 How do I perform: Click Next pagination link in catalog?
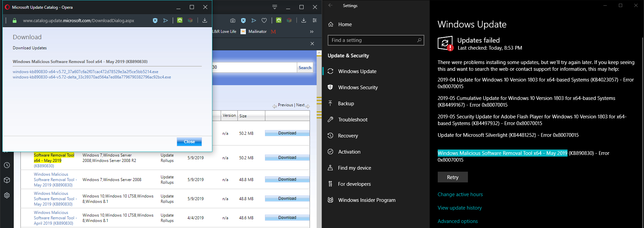pos(301,105)
